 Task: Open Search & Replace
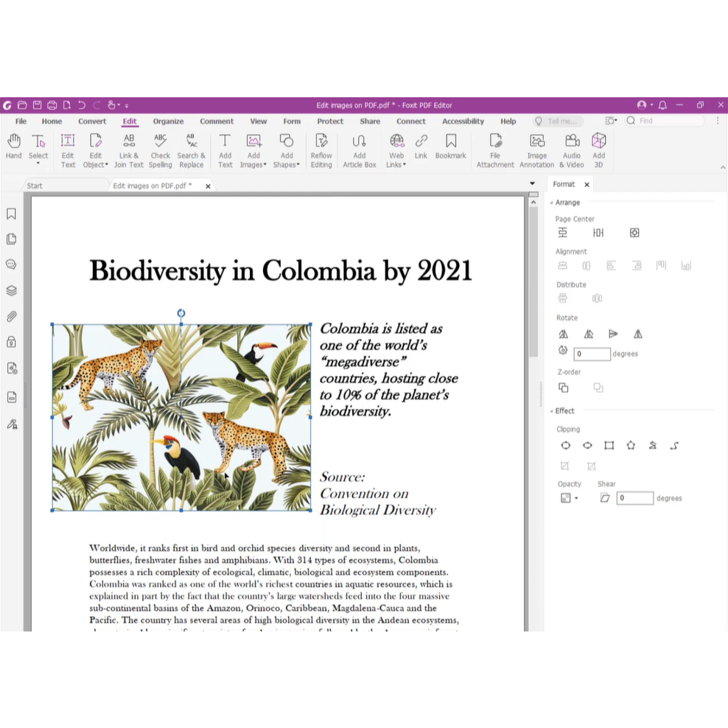tap(192, 150)
